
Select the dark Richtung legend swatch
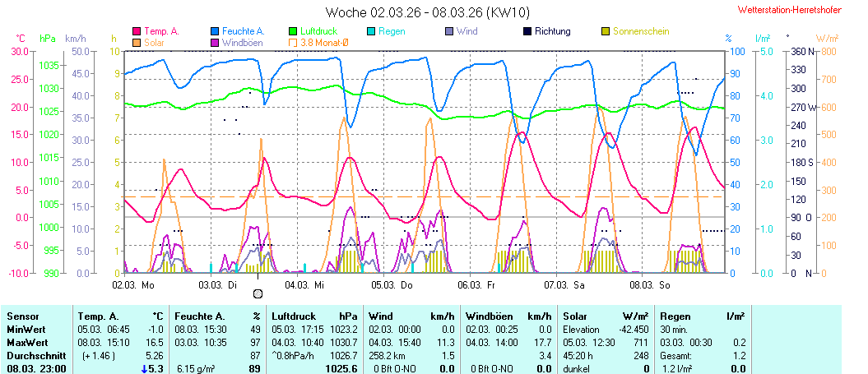point(527,31)
